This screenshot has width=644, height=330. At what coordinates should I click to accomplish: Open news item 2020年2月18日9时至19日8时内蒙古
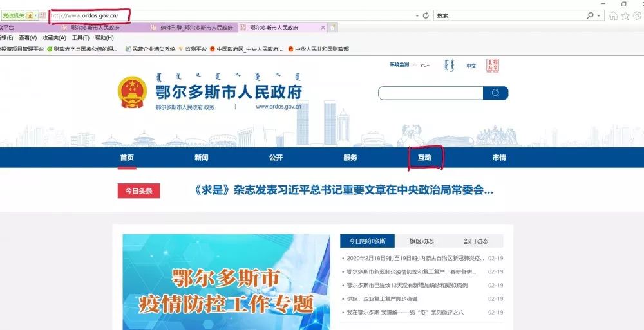click(415, 258)
